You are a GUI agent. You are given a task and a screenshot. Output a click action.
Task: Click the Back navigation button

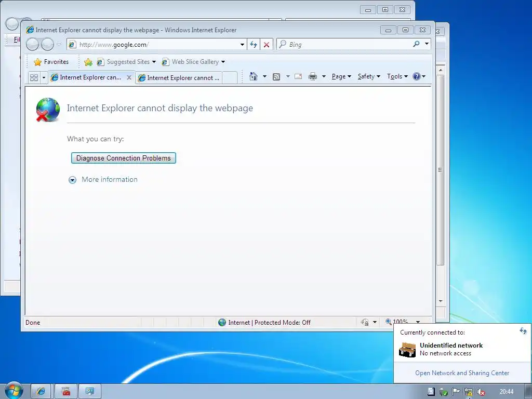(x=33, y=45)
